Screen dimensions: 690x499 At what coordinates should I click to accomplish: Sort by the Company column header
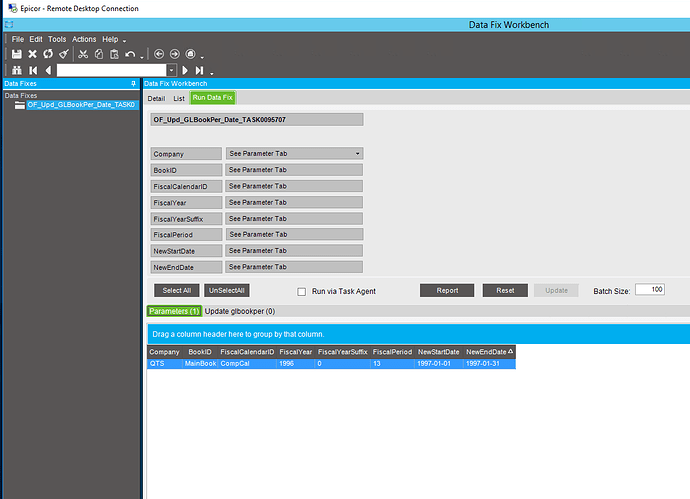pyautogui.click(x=164, y=352)
